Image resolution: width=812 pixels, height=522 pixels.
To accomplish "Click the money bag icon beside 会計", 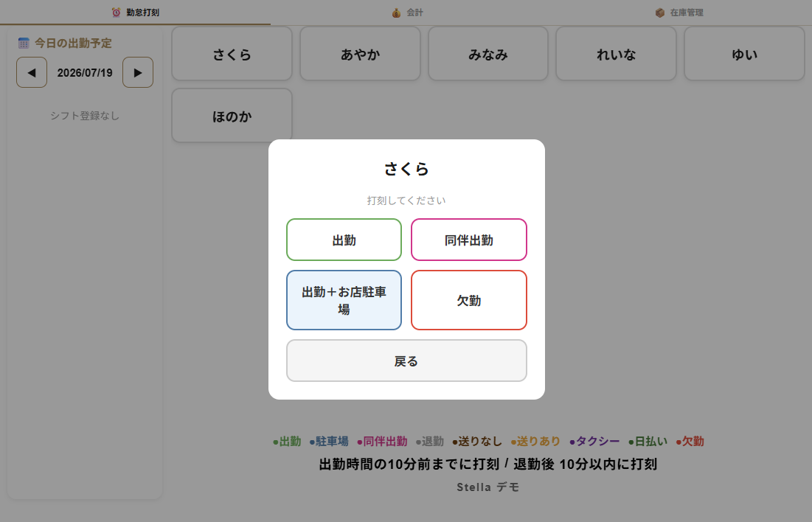I will [396, 13].
